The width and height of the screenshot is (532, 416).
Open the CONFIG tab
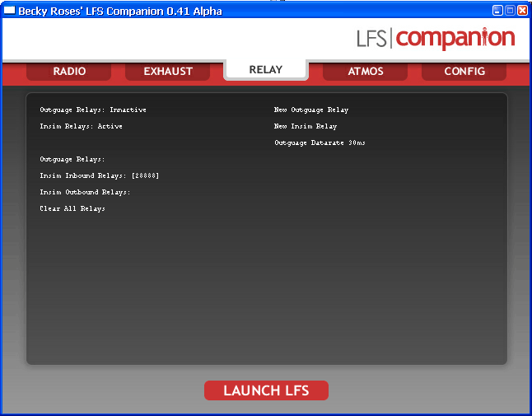464,72
